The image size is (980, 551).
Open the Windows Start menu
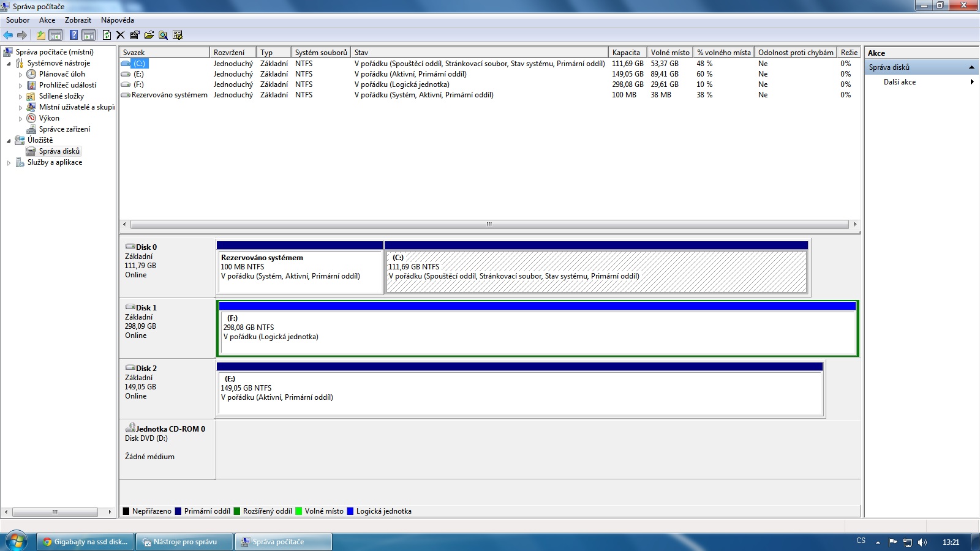pyautogui.click(x=17, y=542)
